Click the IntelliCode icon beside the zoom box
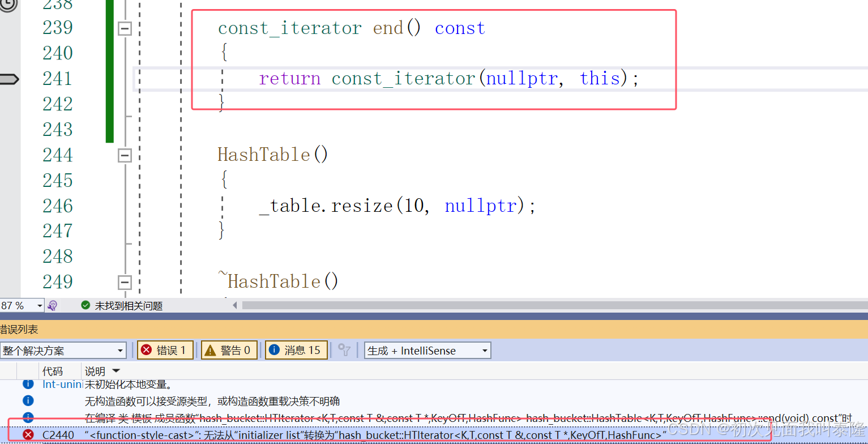 (x=52, y=305)
